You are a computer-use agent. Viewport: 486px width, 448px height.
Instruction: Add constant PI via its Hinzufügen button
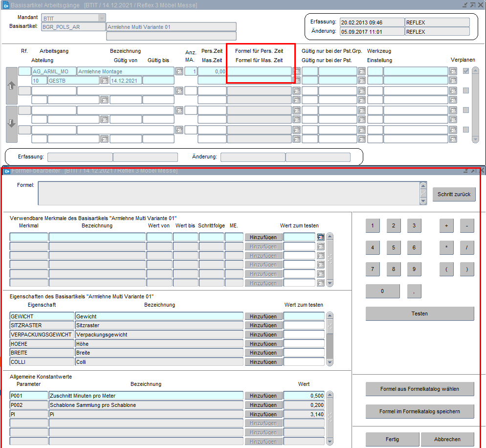[264, 414]
